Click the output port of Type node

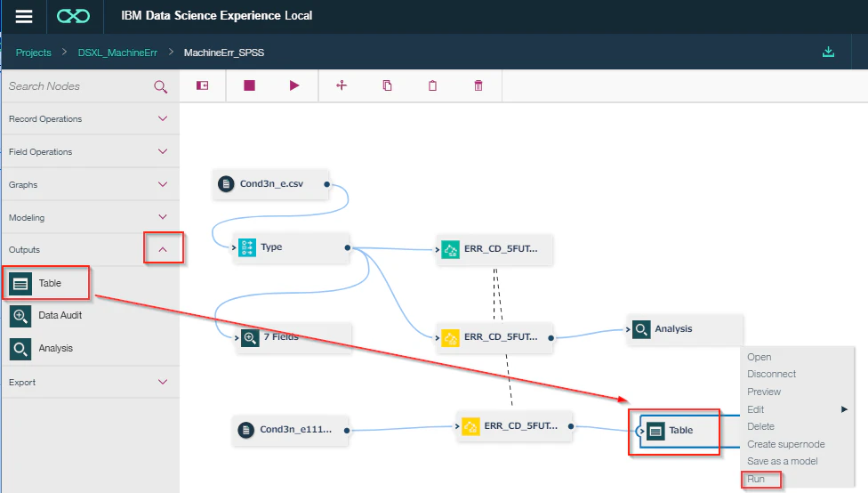click(347, 247)
